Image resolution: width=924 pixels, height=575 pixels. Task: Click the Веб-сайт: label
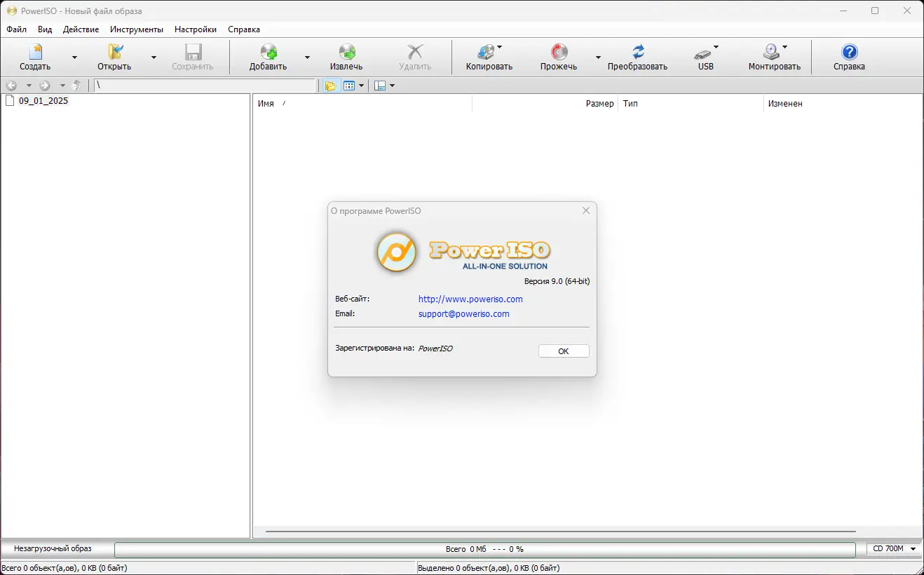[x=352, y=299]
